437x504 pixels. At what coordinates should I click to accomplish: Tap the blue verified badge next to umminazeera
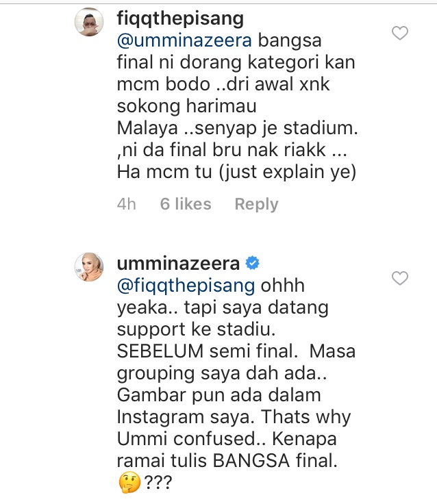[253, 263]
